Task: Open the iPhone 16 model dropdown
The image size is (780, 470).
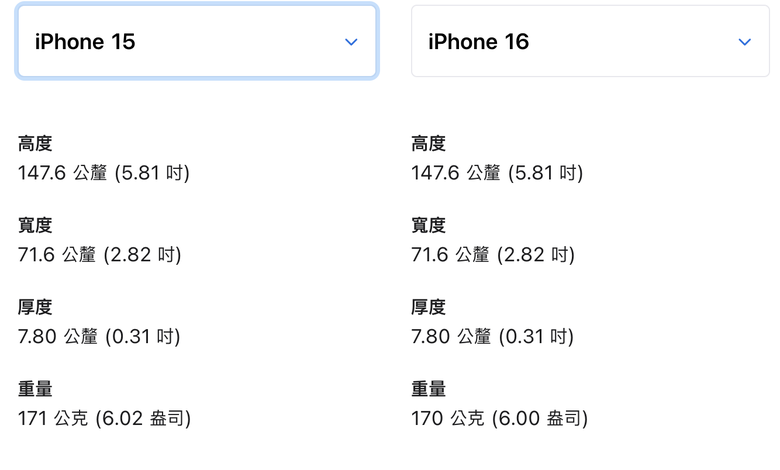Action: pos(590,42)
